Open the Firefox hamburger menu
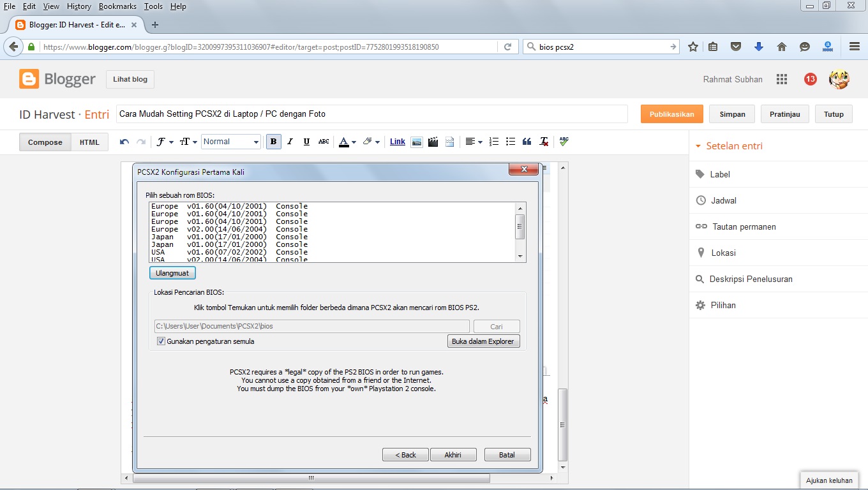The image size is (868, 490). tap(855, 47)
